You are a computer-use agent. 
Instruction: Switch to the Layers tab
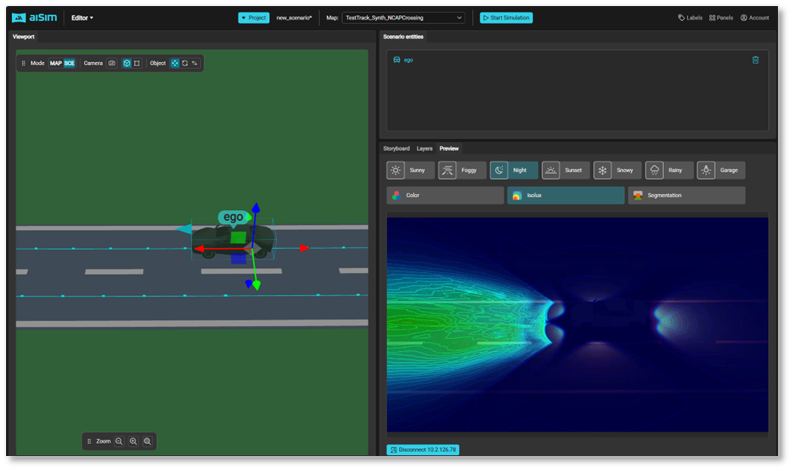point(424,148)
